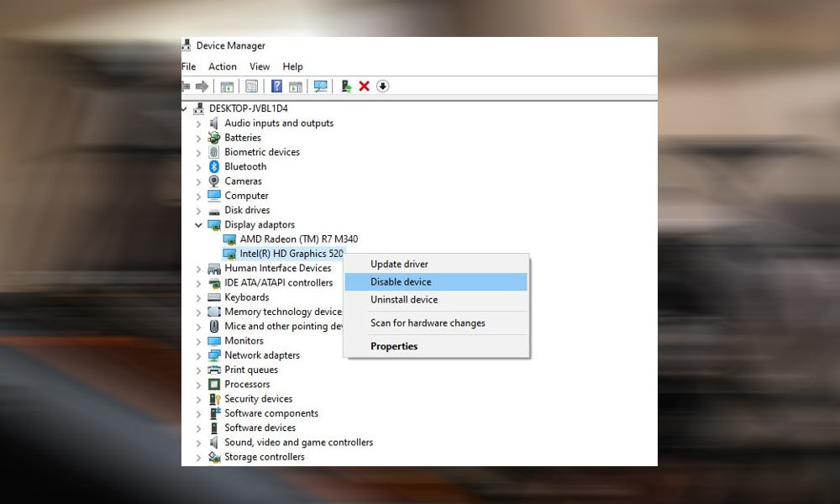Viewport: 840px width, 504px height.
Task: Click the Back arrow toolbar icon
Action: point(186,87)
